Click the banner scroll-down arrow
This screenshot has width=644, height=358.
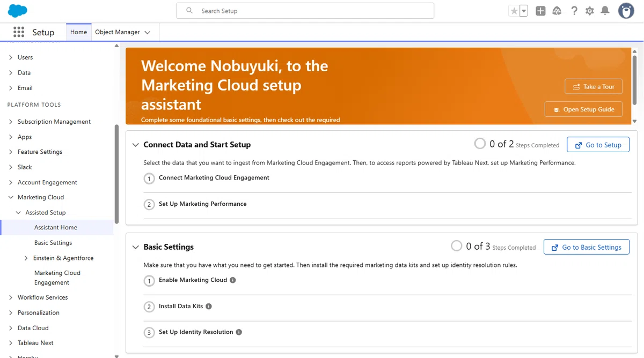click(x=634, y=121)
